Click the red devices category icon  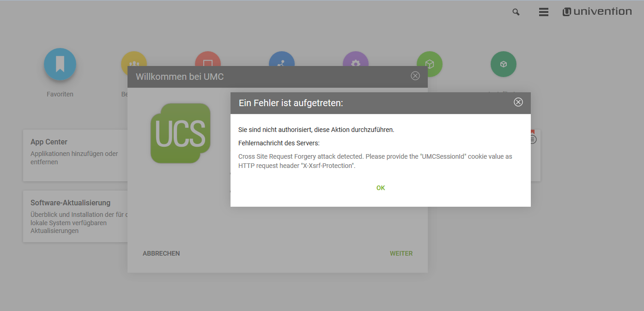click(208, 59)
